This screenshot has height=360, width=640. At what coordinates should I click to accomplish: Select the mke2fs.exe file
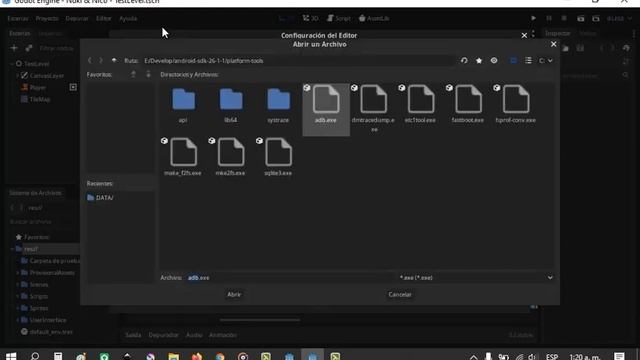tap(231, 158)
